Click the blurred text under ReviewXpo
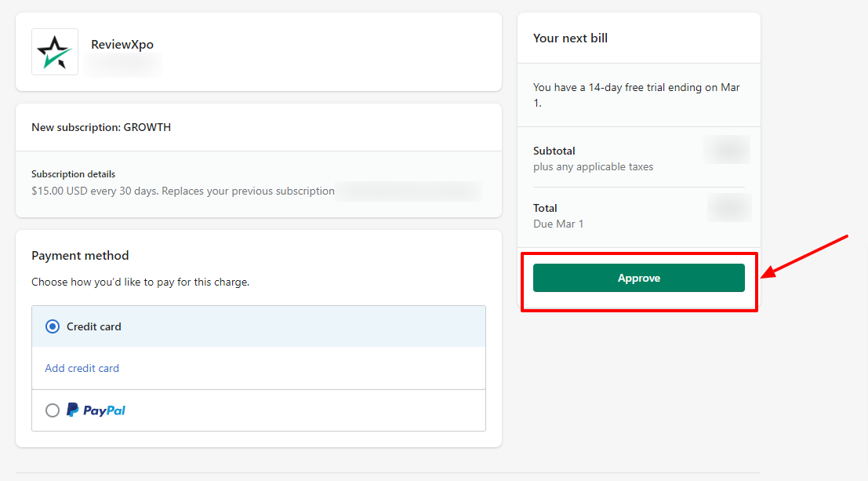Screen dimensions: 868x481 click(124, 64)
